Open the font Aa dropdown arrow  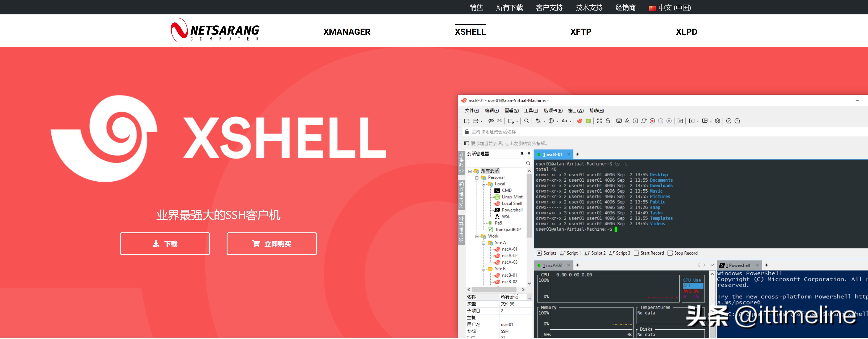(570, 121)
